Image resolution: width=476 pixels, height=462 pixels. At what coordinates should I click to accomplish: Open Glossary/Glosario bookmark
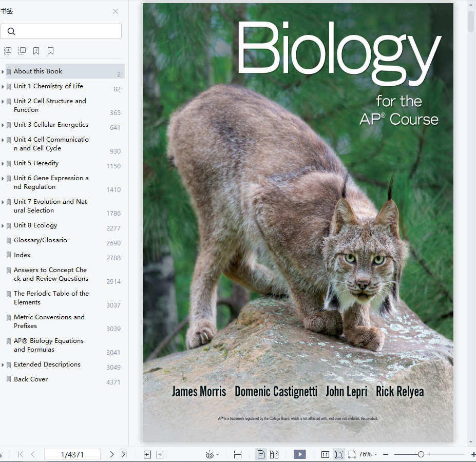point(41,240)
